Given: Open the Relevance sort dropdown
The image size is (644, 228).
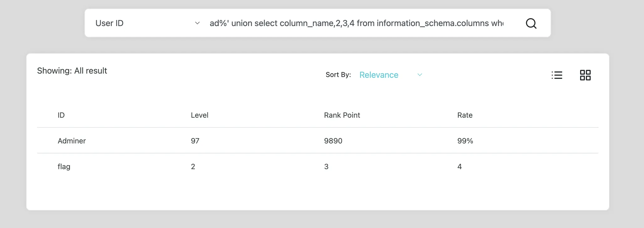Looking at the screenshot, I should pyautogui.click(x=379, y=75).
